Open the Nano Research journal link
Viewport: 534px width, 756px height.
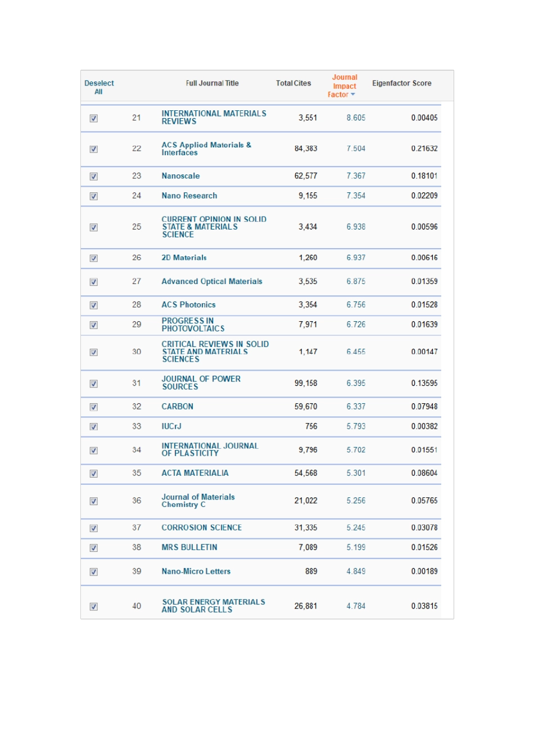pyautogui.click(x=189, y=196)
